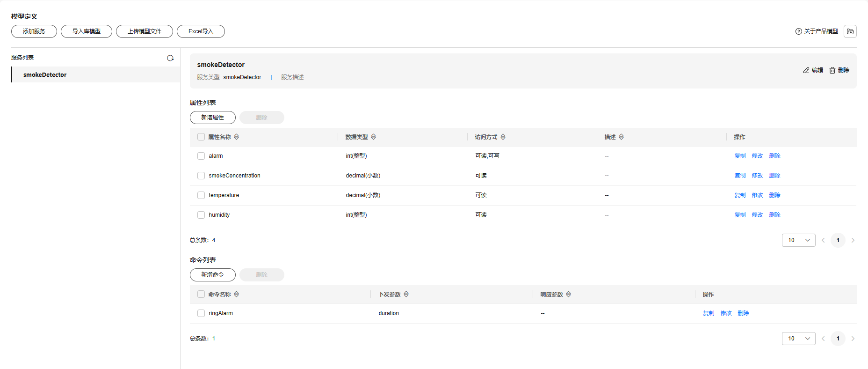The image size is (868, 369).
Task: Click page 1 in command list pagination
Action: point(838,339)
